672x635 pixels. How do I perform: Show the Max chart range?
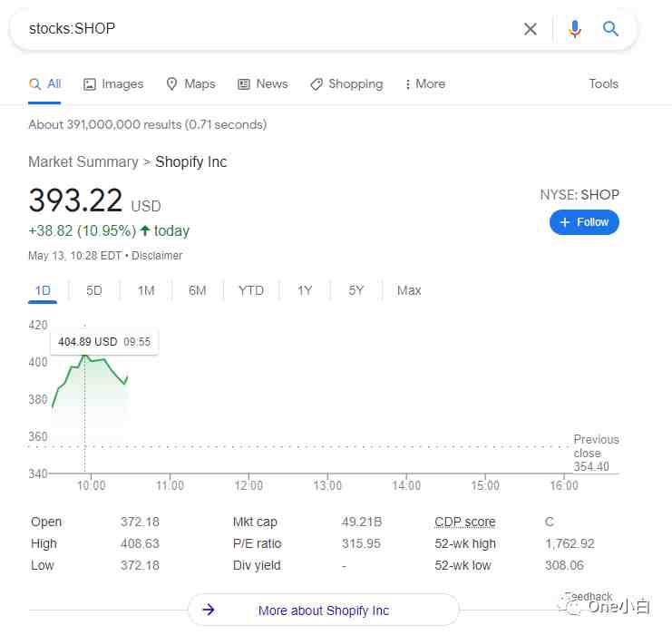coord(409,290)
